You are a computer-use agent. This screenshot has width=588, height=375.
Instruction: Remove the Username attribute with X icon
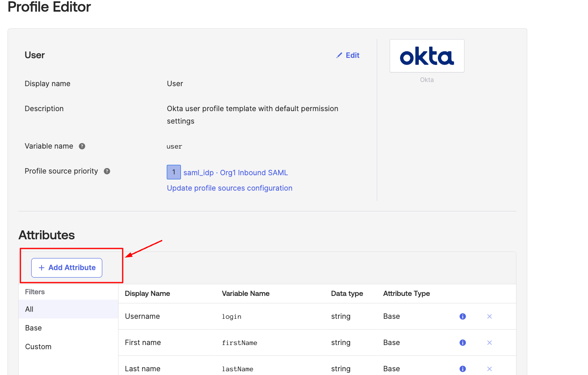coord(489,316)
